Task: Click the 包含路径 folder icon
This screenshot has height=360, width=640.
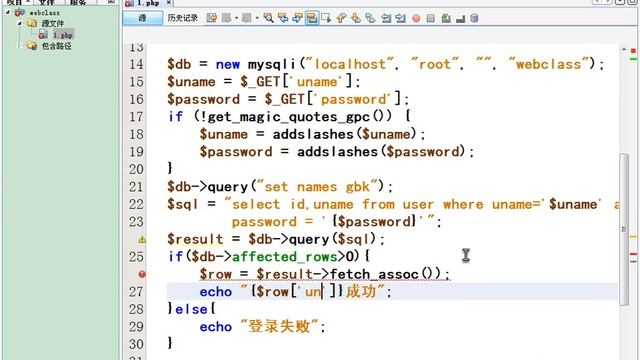Action: coord(32,46)
